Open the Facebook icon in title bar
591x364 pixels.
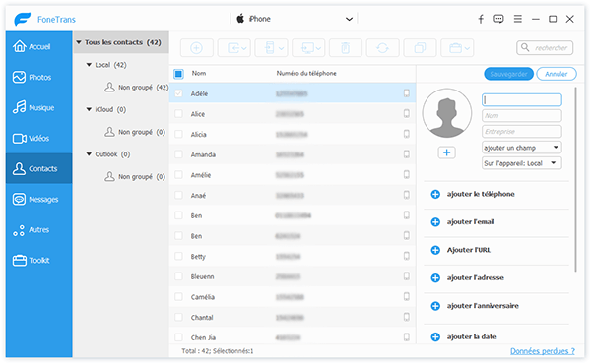(x=481, y=19)
